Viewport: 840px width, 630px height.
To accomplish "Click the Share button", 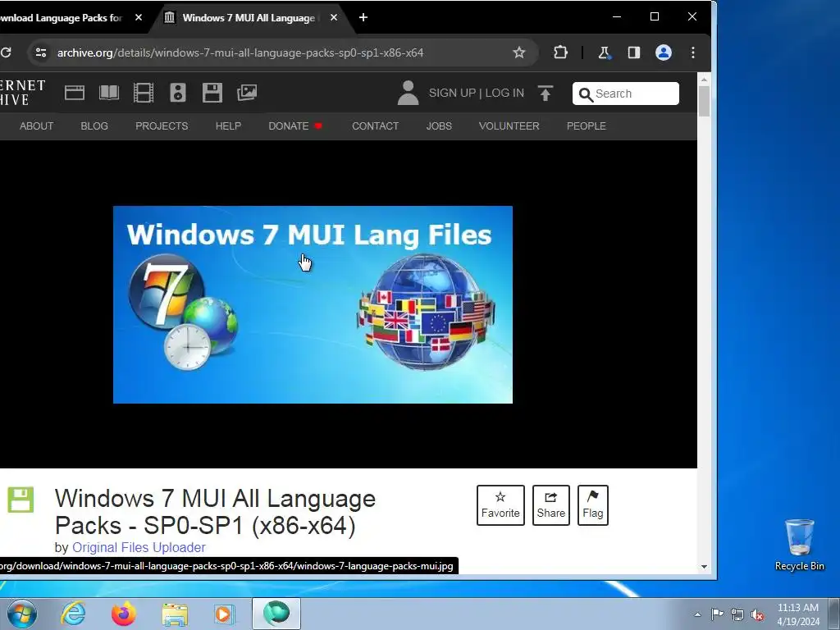I will click(550, 505).
